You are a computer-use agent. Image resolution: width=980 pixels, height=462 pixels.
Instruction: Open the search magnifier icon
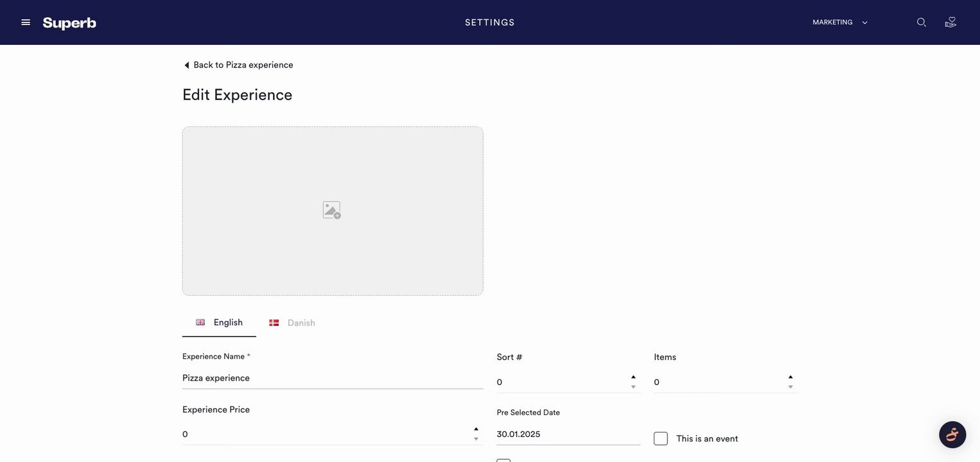[x=922, y=22]
